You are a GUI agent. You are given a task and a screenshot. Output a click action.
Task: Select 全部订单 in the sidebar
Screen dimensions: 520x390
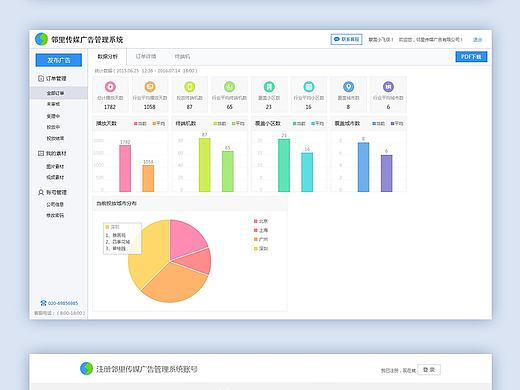(59, 93)
